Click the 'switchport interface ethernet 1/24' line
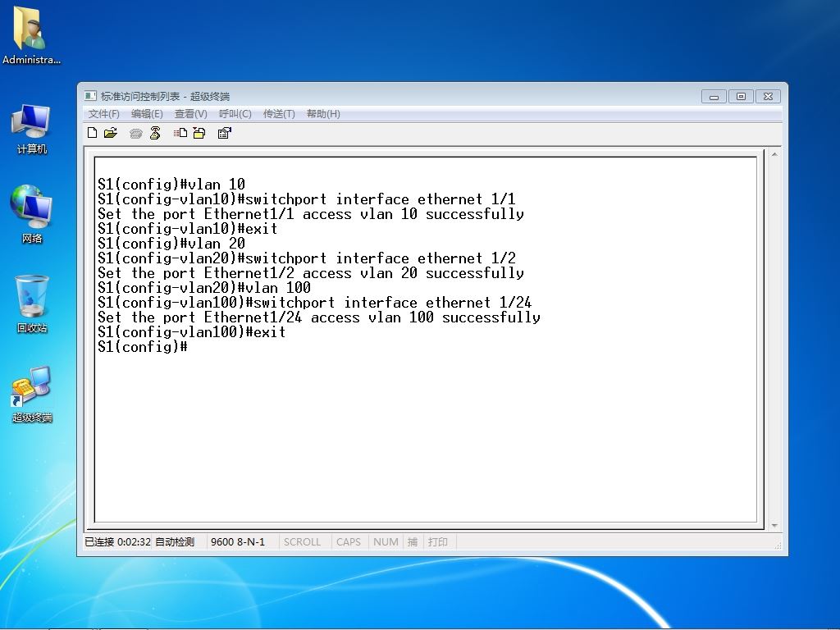The width and height of the screenshot is (840, 630). coord(314,303)
